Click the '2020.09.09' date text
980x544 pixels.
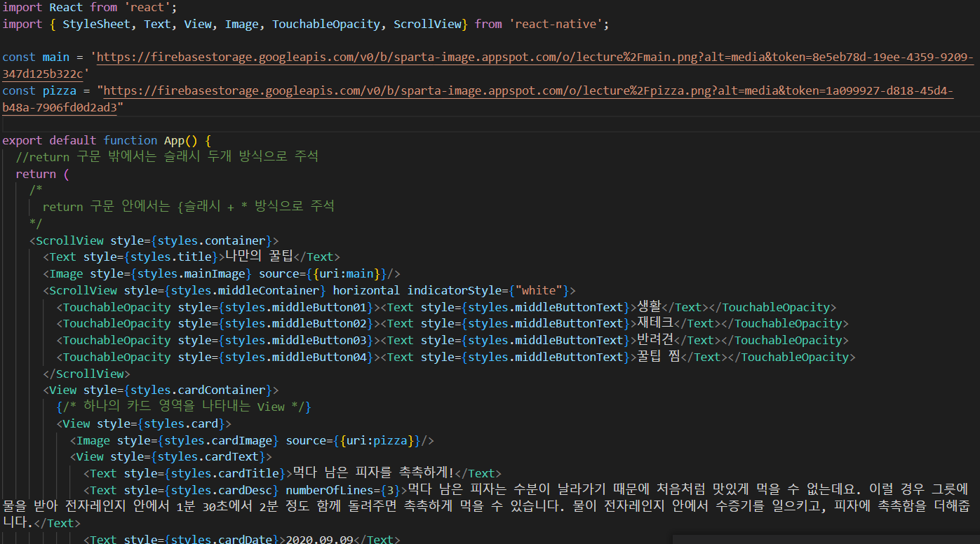[320, 539]
